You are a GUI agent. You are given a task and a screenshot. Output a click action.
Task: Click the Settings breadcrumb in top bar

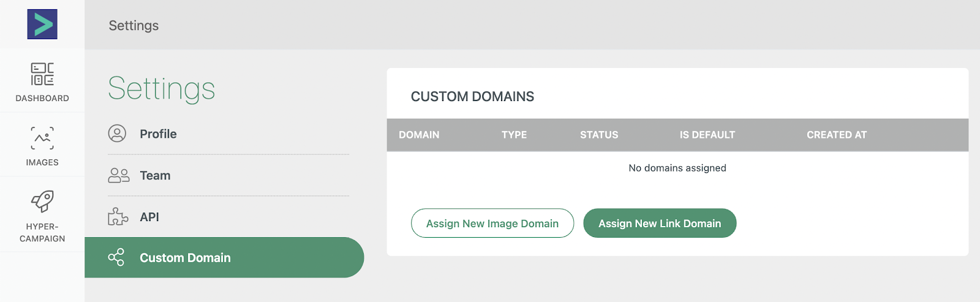coord(134,26)
